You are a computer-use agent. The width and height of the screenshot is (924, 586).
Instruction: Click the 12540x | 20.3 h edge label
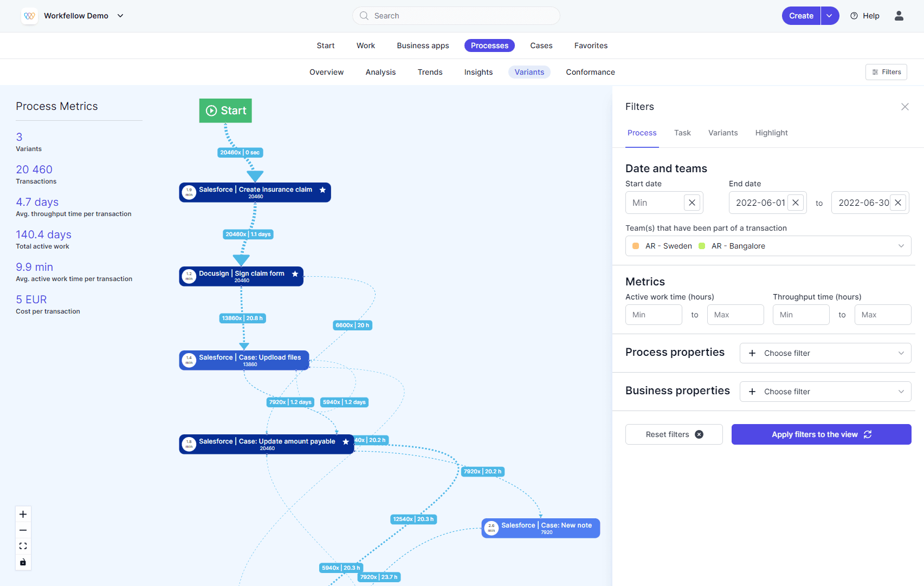pyautogui.click(x=413, y=519)
